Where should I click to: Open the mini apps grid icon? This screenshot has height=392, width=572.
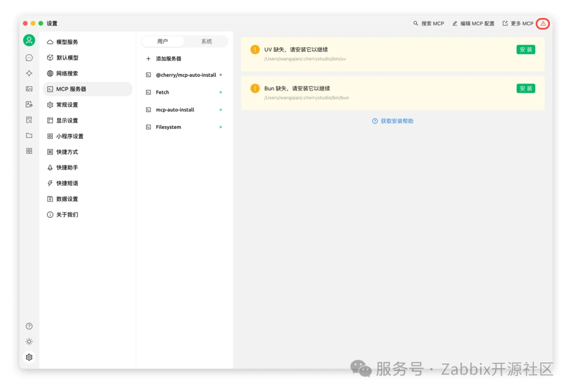coord(29,152)
